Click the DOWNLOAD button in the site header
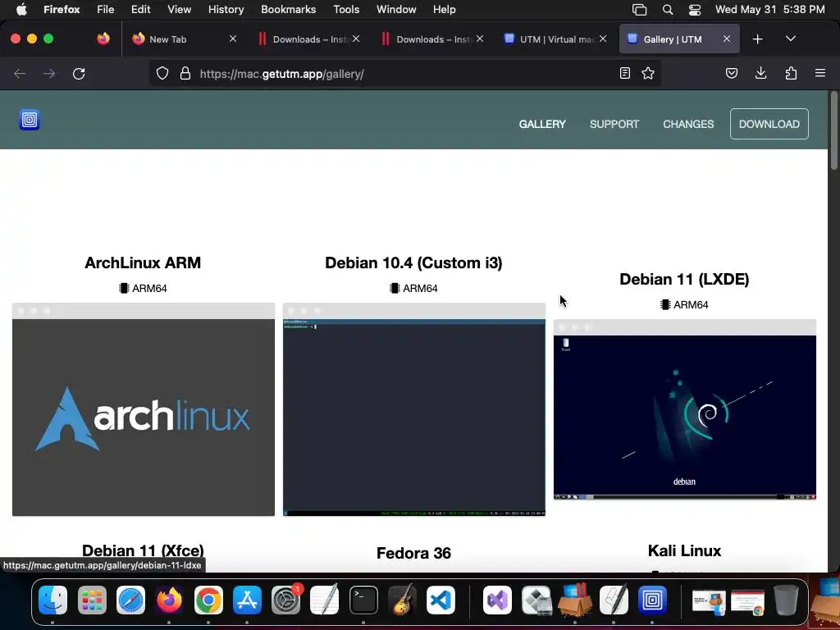840x630 pixels. [x=769, y=124]
